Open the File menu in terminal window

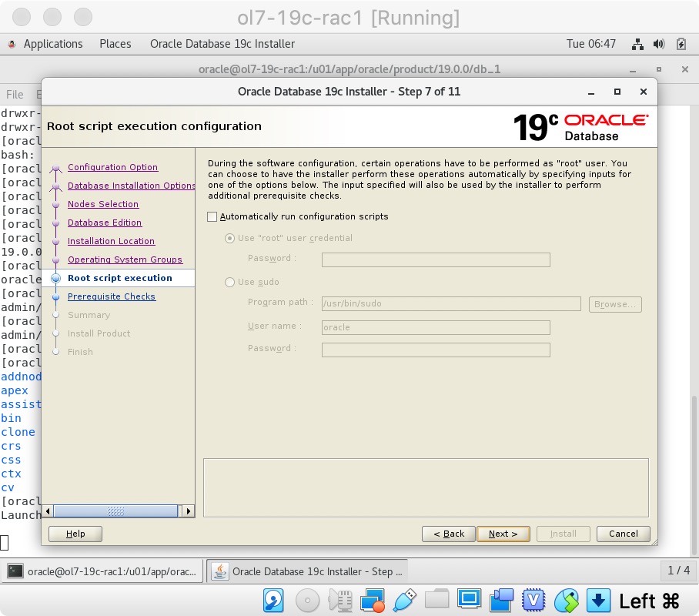tap(15, 95)
